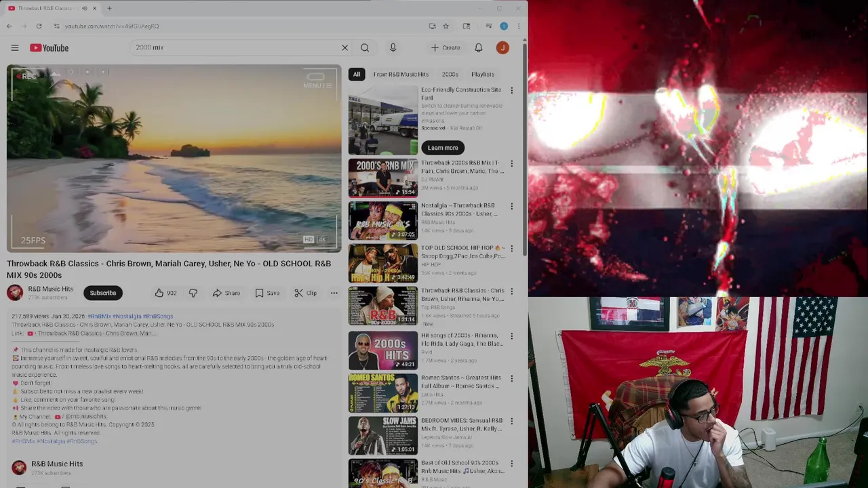
Task: Open options menu for Hit songs of 2000s
Action: click(x=512, y=335)
